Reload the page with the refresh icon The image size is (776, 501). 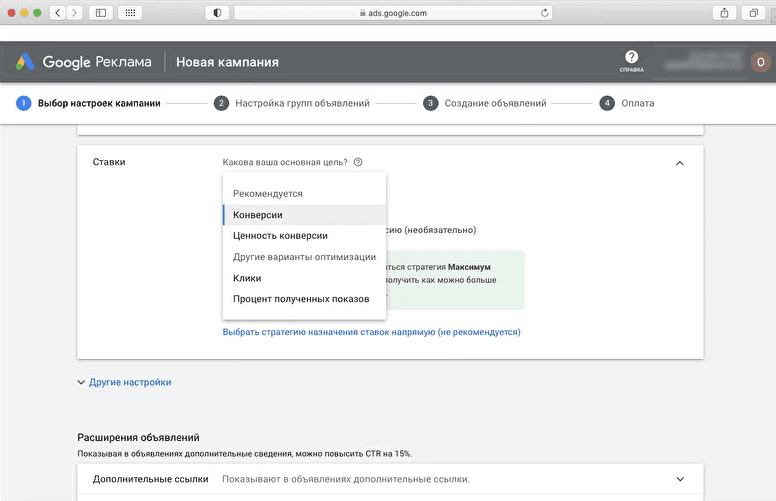point(544,13)
